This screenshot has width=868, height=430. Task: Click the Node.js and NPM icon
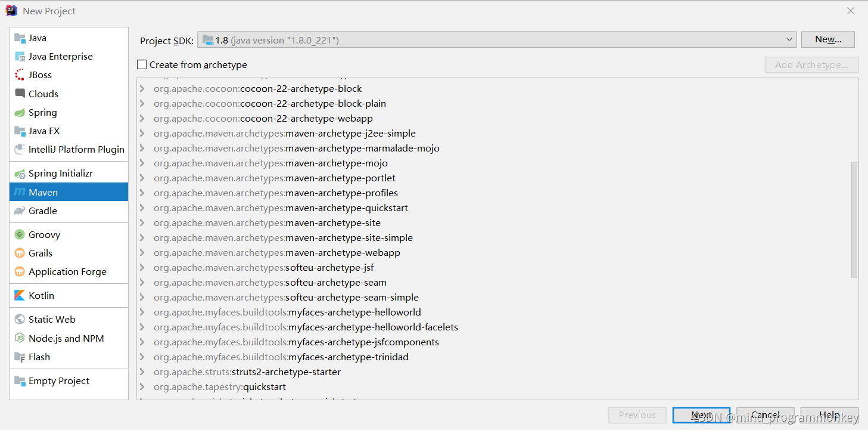pos(20,339)
